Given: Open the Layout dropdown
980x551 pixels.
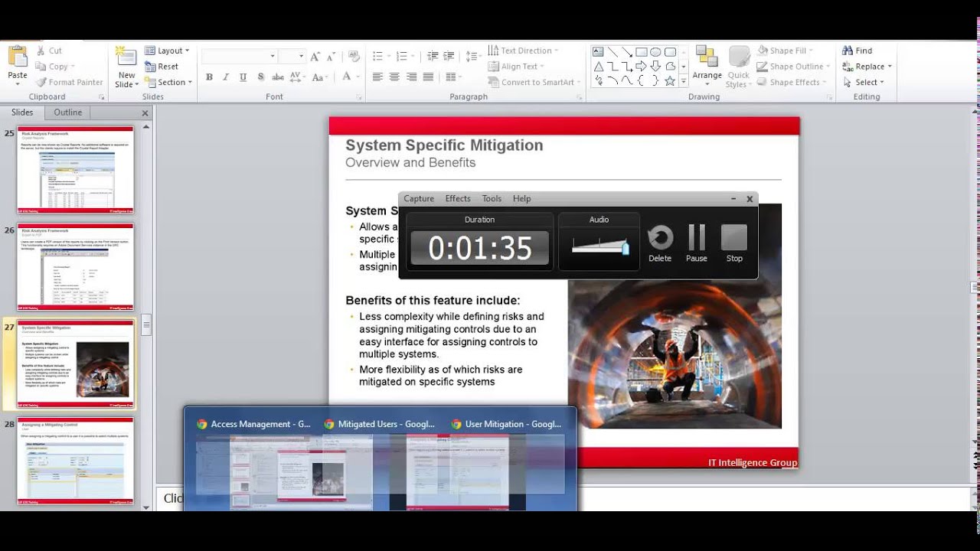Looking at the screenshot, I should tap(167, 51).
